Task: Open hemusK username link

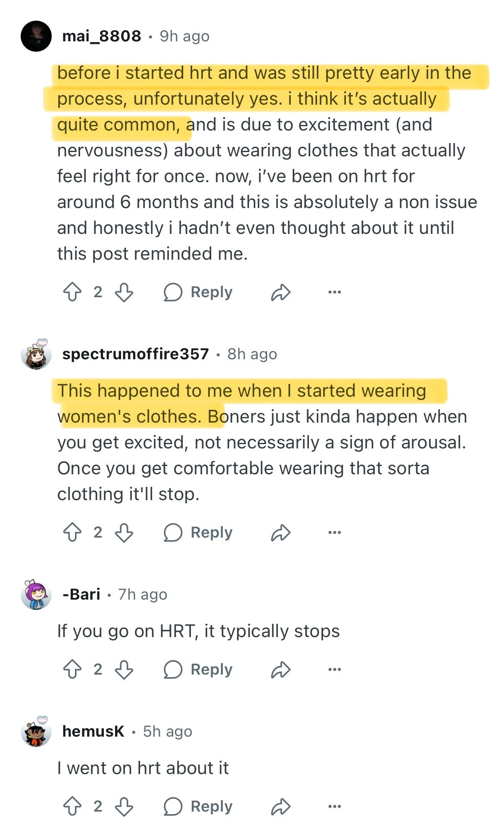Action: [93, 731]
